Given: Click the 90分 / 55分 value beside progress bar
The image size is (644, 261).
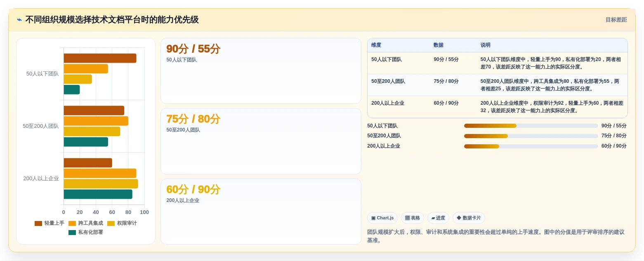Looking at the screenshot, I should click(614, 126).
